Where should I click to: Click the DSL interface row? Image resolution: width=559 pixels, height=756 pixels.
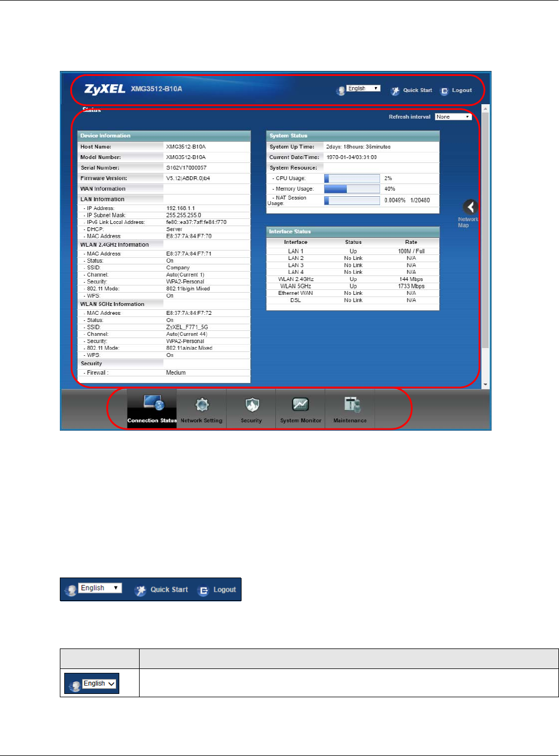tap(353, 300)
